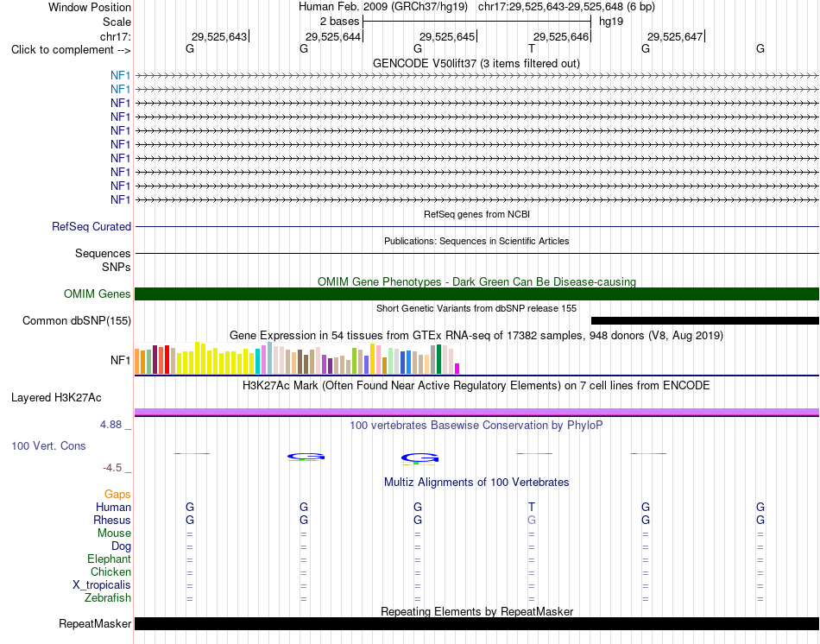Click the grey Rhesus G under the T
This screenshot has width=820, height=644.
(532, 520)
